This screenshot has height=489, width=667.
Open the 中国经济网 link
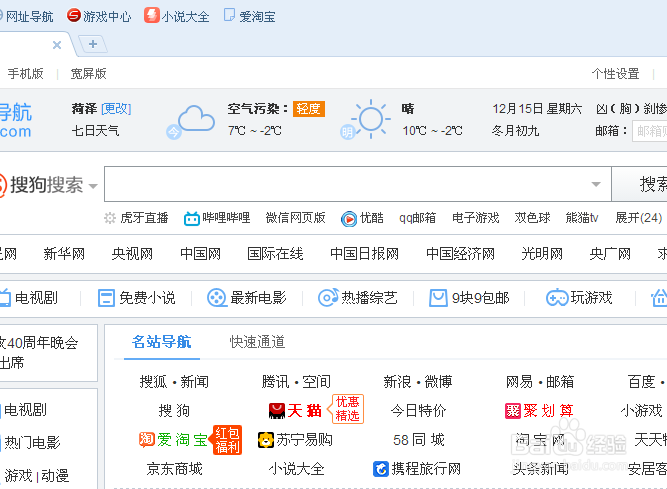(x=460, y=254)
